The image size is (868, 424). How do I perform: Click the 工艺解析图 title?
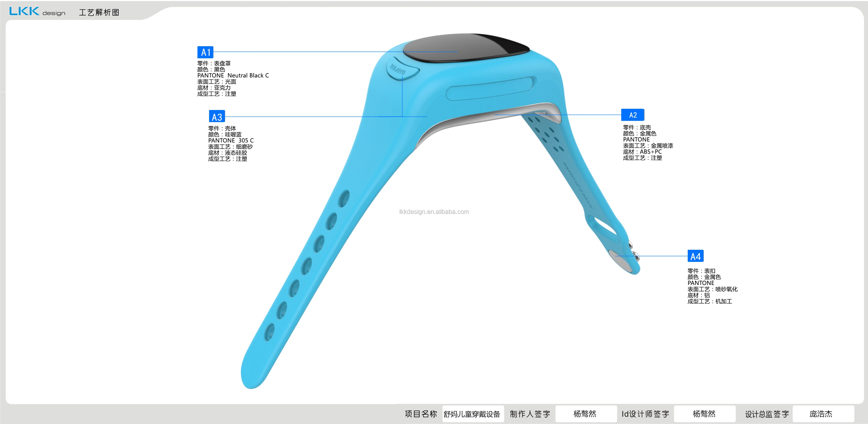coord(99,12)
